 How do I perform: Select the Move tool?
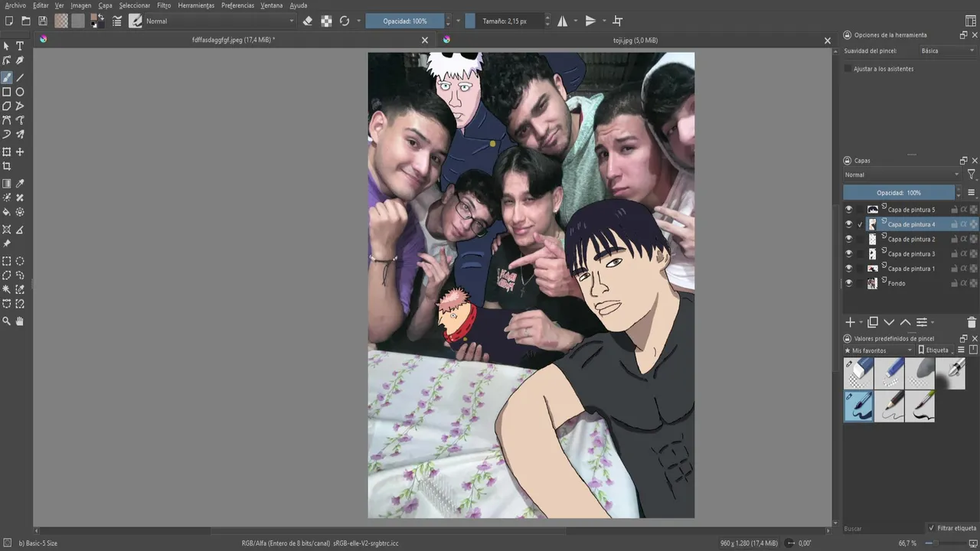click(20, 152)
